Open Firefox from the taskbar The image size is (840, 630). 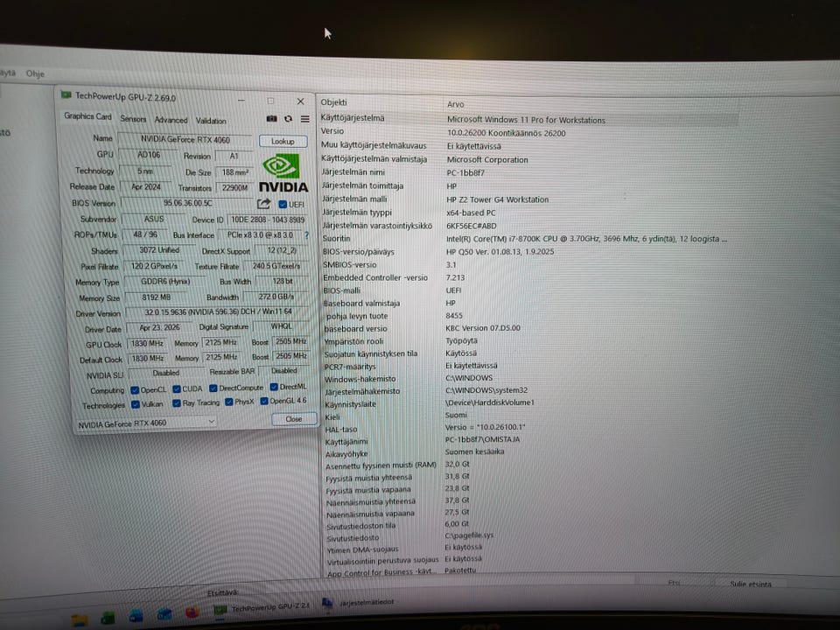click(x=192, y=612)
